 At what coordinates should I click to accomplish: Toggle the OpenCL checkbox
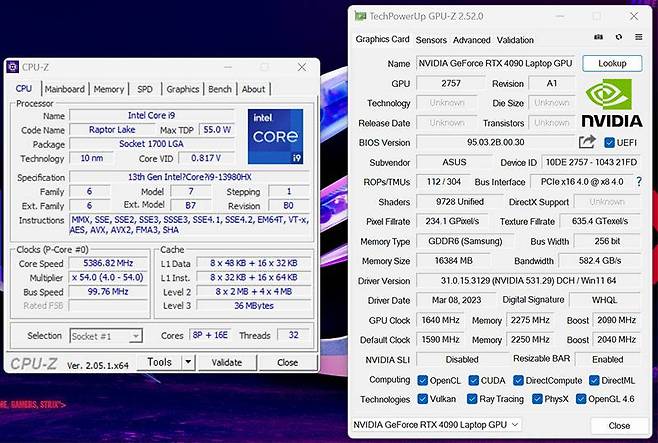click(423, 380)
